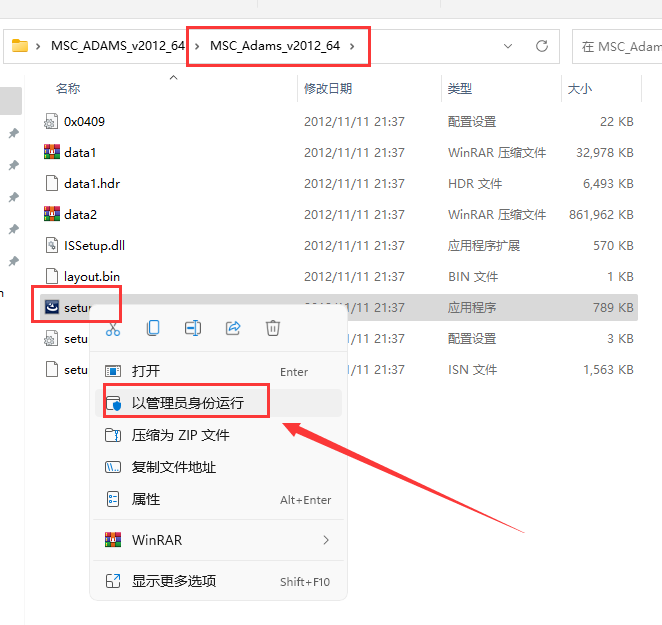Sort by 名称 column header
Screen dimensions: 662x625
click(68, 89)
